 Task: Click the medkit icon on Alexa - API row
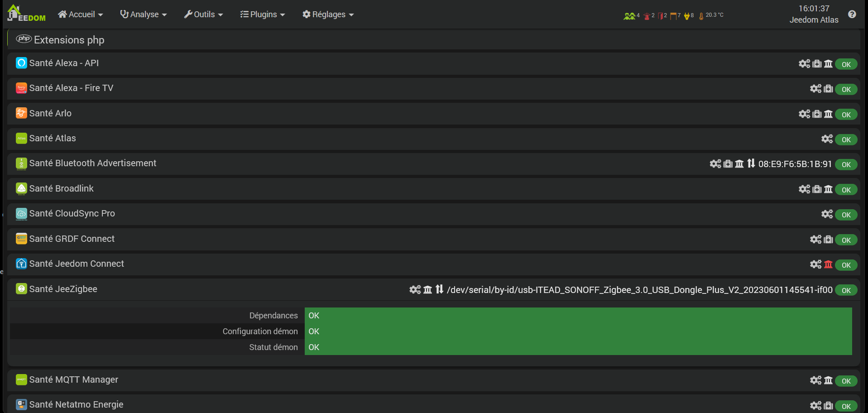pyautogui.click(x=817, y=64)
